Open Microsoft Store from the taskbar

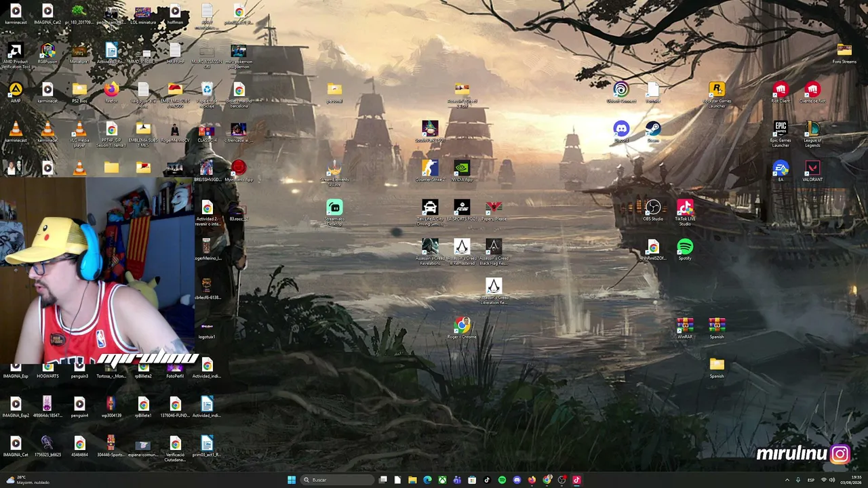pos(472,480)
